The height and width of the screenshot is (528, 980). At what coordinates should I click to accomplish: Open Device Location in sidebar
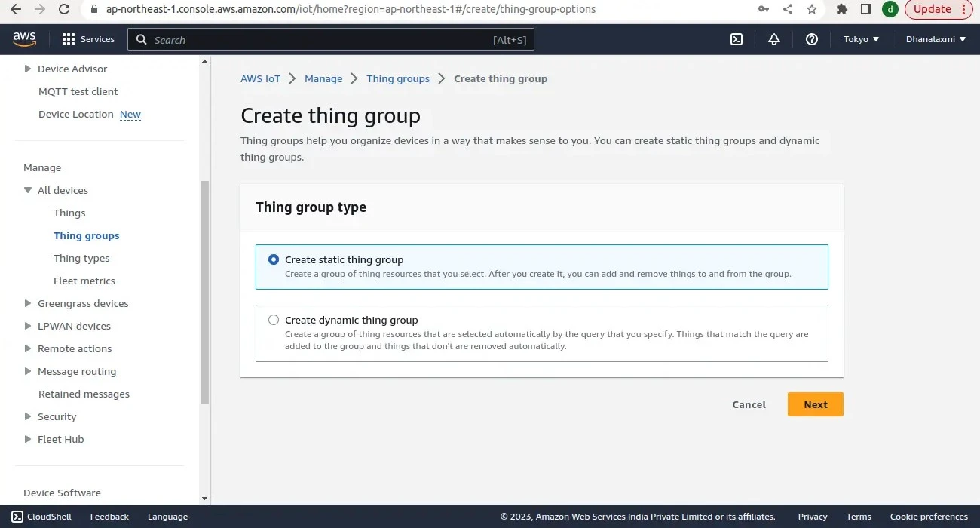pyautogui.click(x=75, y=114)
